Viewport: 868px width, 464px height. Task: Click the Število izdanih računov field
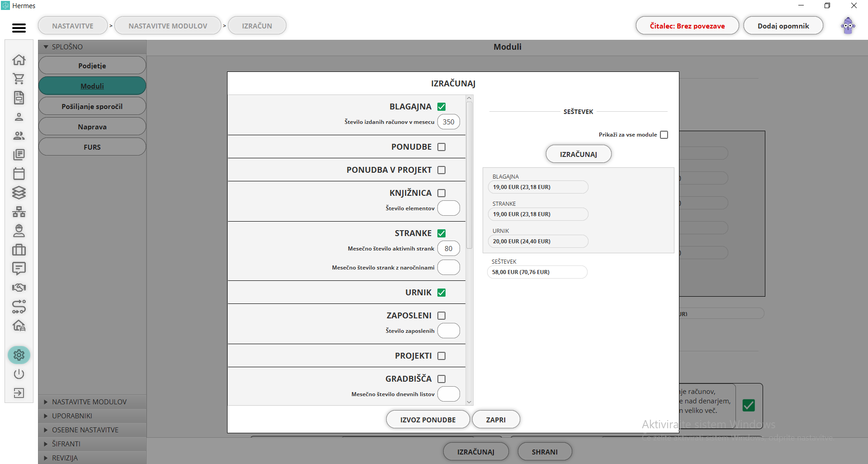point(449,122)
